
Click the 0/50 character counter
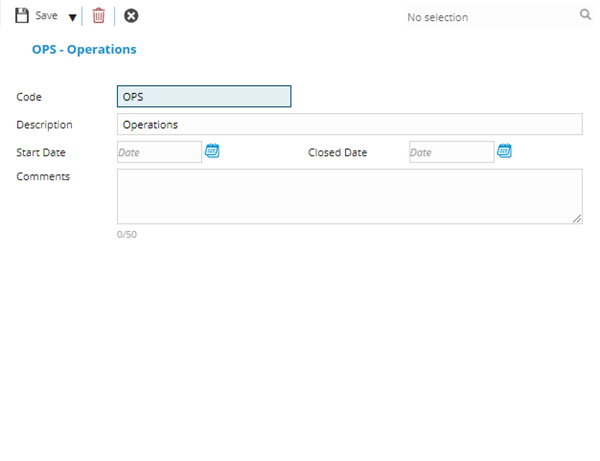126,234
